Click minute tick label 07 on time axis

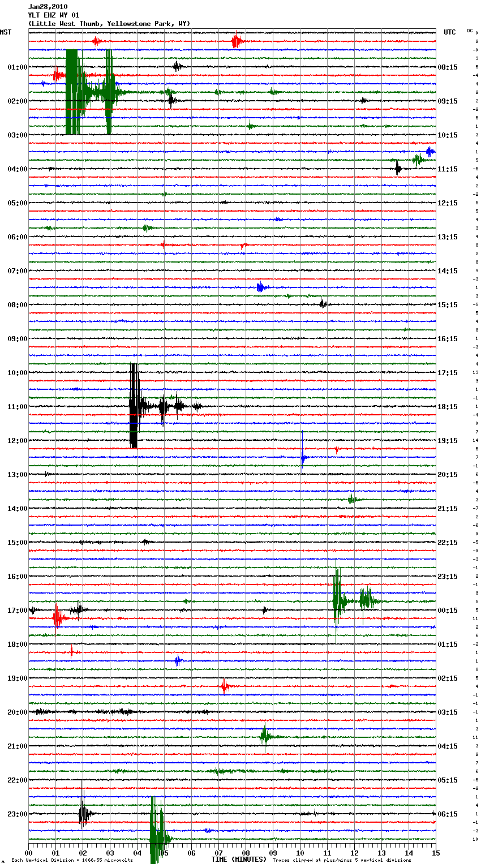[218, 852]
